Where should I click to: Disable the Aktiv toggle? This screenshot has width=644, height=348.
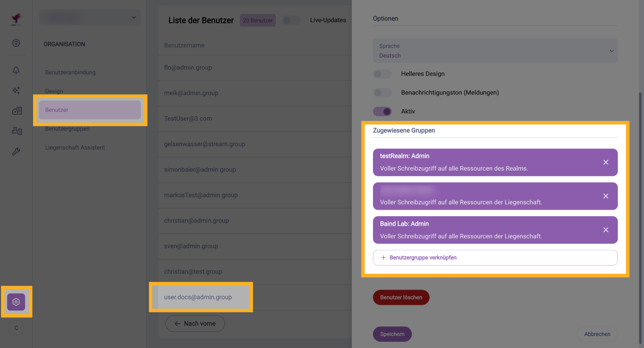point(382,111)
